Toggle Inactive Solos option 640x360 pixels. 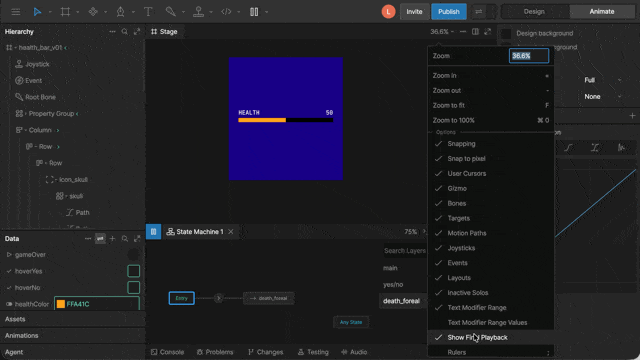(491, 293)
